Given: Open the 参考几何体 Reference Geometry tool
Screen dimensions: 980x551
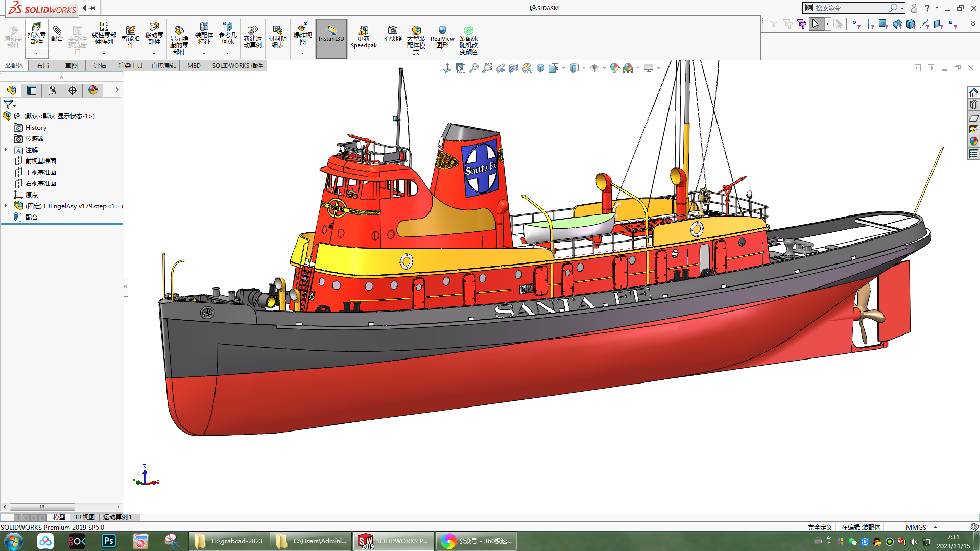Looking at the screenshot, I should (228, 34).
